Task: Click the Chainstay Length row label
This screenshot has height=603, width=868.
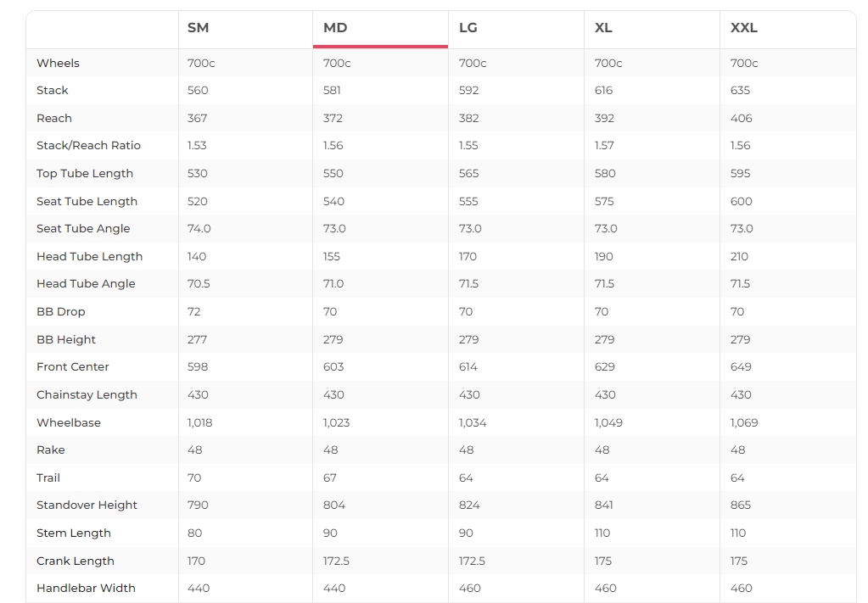Action: pyautogui.click(x=87, y=394)
